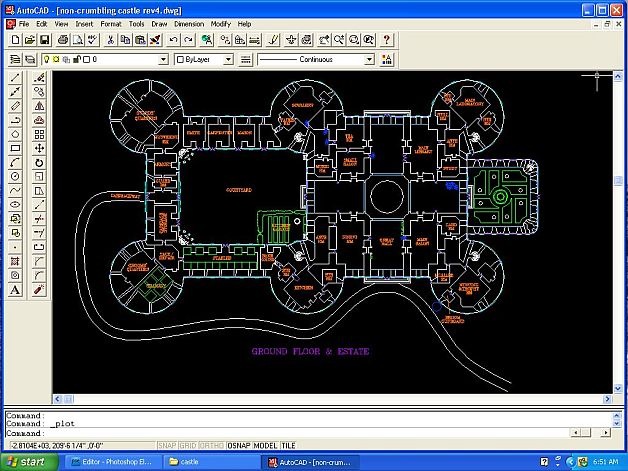
Task: Open Help via question mark icon
Action: coord(386,40)
